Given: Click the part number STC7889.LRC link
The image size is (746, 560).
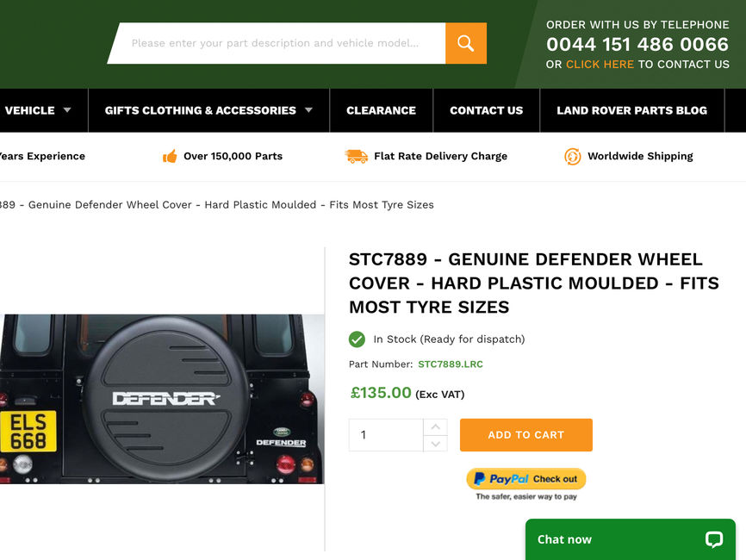Looking at the screenshot, I should pyautogui.click(x=451, y=364).
